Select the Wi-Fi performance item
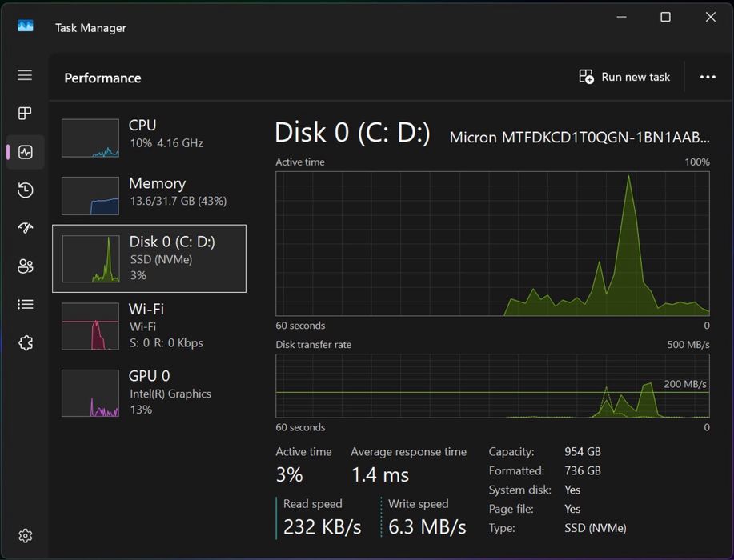Screen dimensions: 734x560 pos(150,326)
